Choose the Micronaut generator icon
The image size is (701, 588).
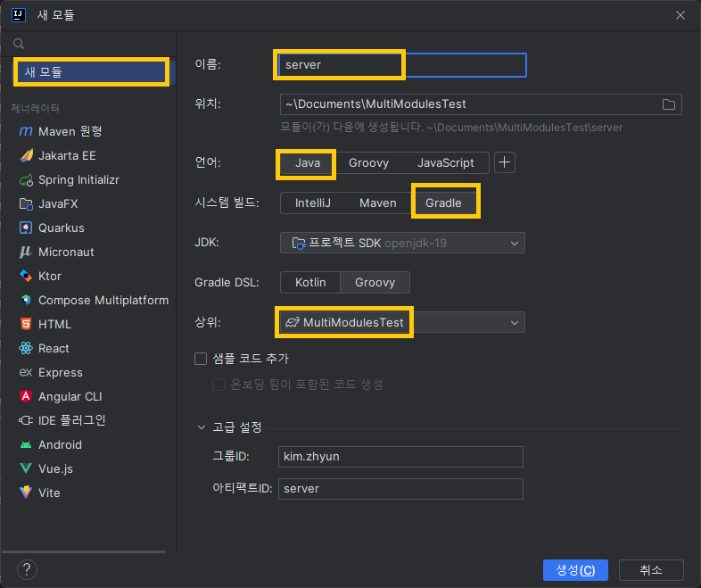(x=26, y=252)
